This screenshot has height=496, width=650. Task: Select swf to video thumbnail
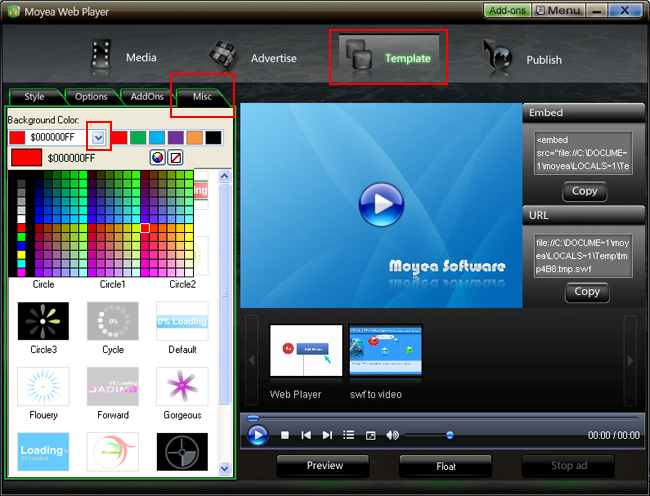(x=385, y=351)
